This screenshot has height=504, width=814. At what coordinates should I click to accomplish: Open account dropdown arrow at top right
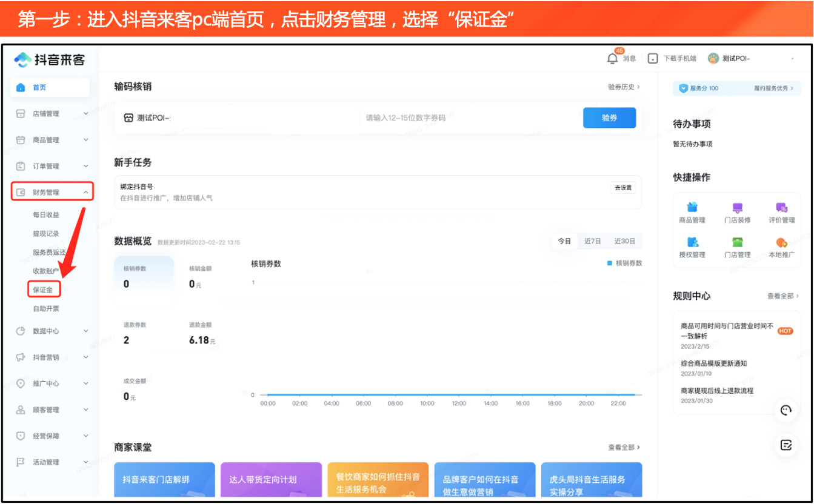click(793, 59)
